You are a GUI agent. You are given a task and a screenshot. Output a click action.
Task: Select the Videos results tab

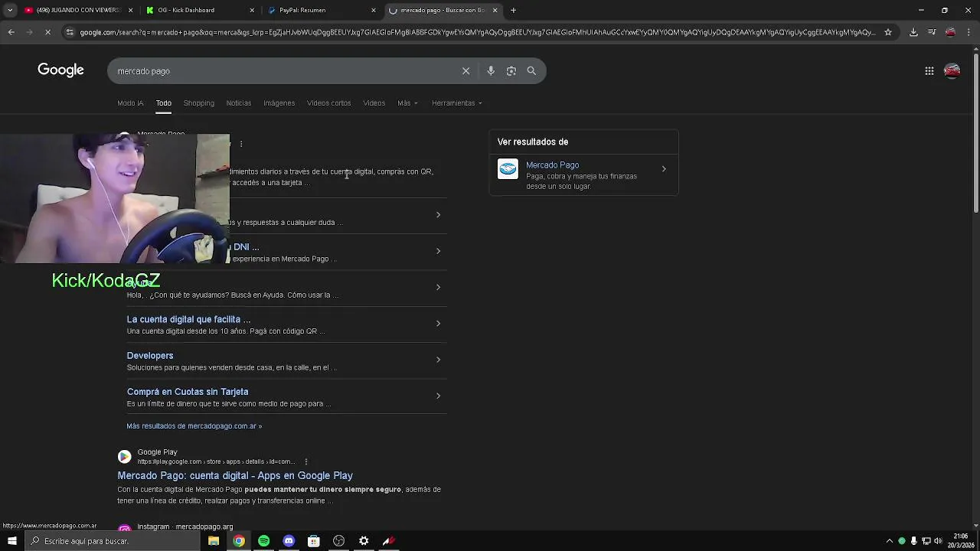[374, 103]
